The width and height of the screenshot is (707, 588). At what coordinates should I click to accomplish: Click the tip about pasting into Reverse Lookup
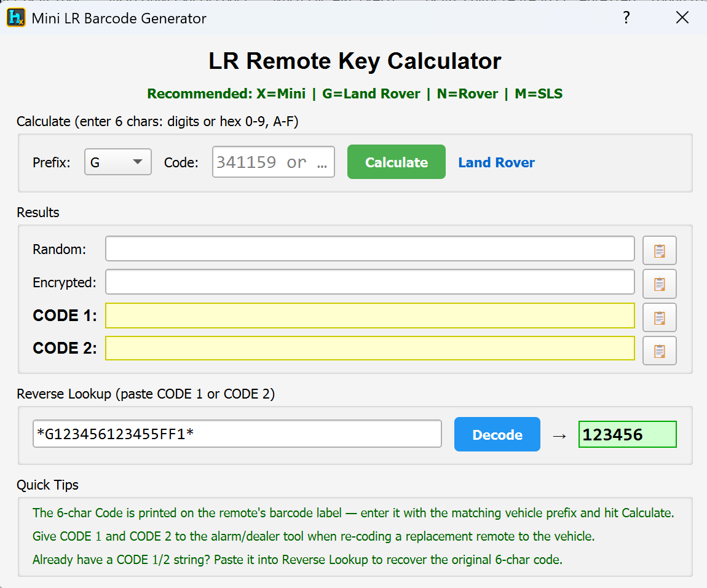point(297,560)
